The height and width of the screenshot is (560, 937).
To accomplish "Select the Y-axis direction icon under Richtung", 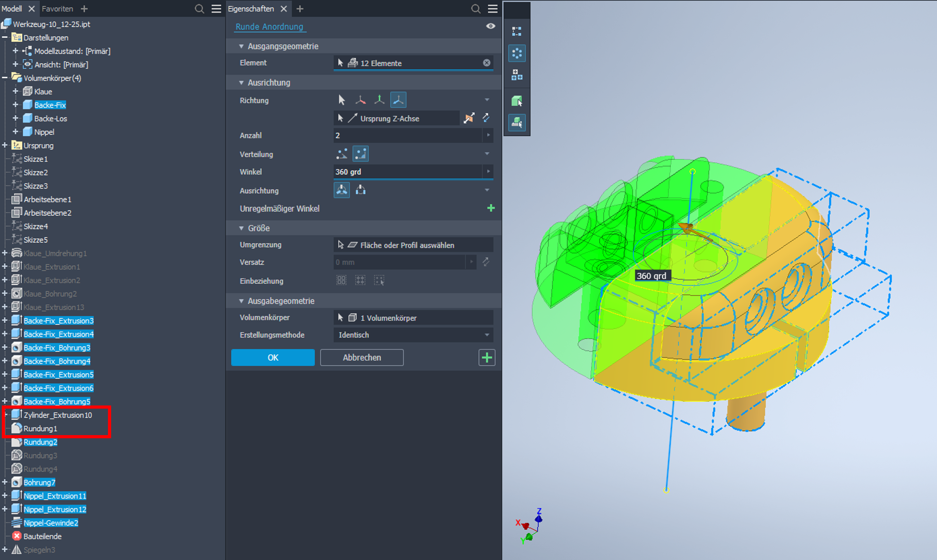I will pos(379,100).
